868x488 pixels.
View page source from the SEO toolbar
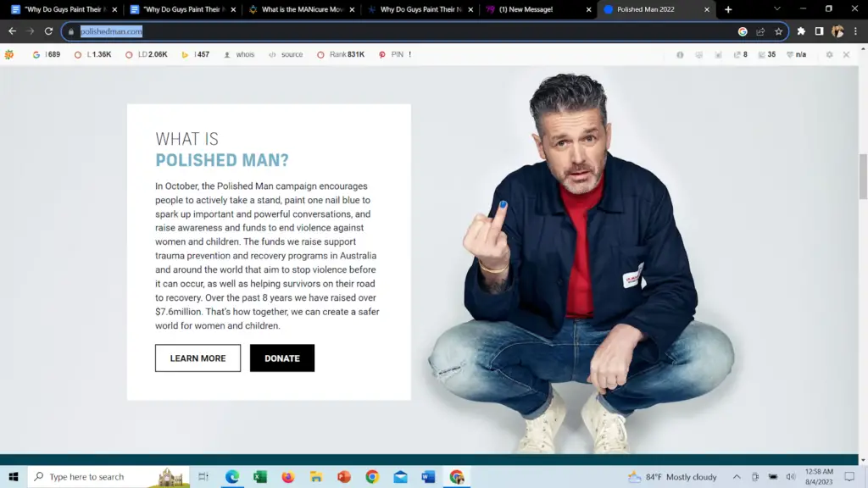point(286,54)
